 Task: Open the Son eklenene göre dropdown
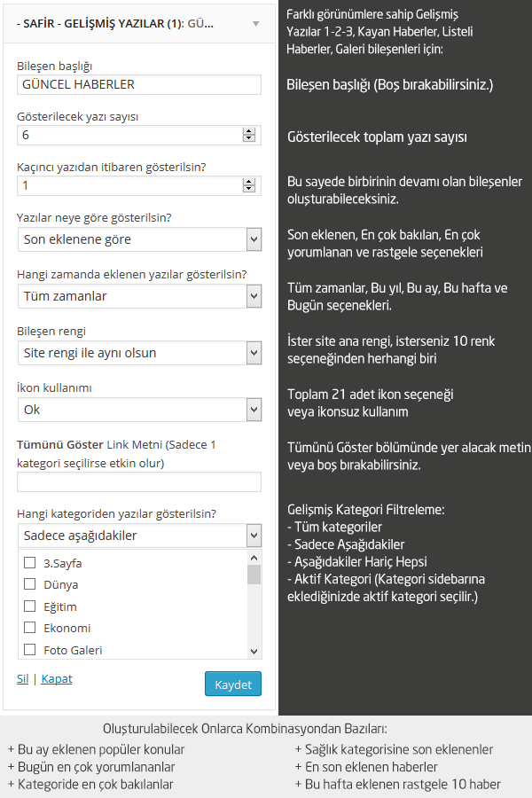pos(139,239)
